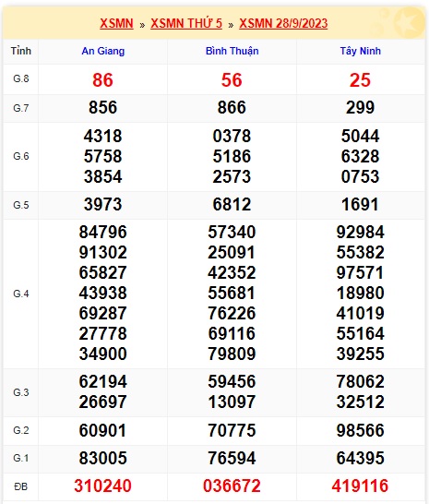Select the G.4 row label
429x504 pixels.
(21, 294)
